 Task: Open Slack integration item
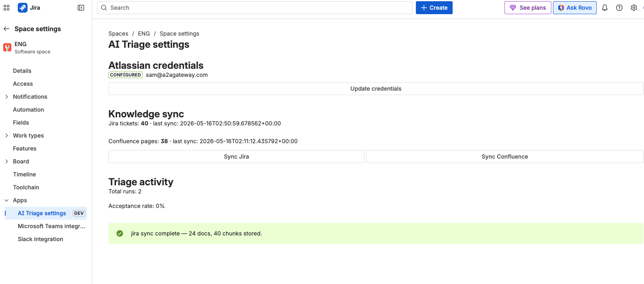coord(40,239)
